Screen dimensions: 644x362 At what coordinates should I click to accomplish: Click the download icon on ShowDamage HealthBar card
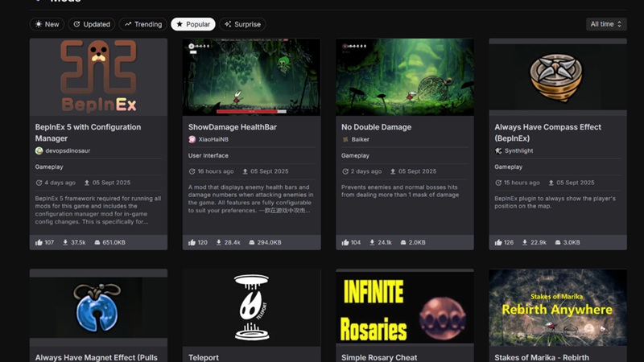tap(219, 242)
